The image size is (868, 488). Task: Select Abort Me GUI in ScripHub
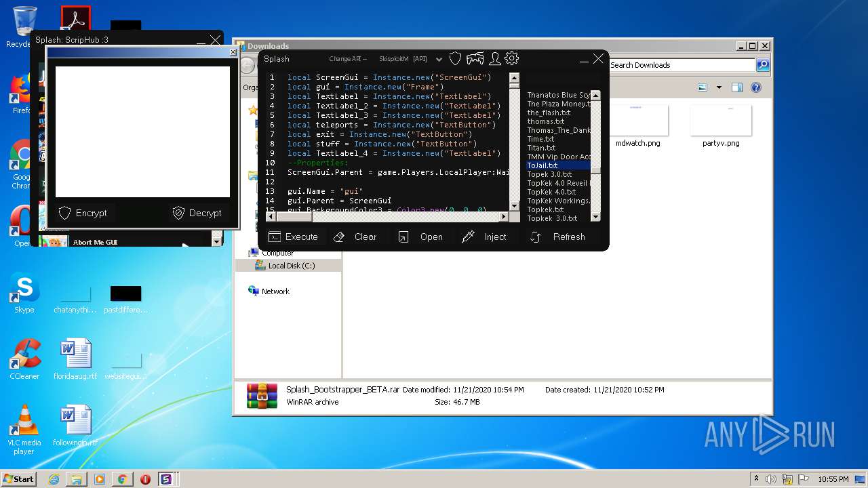(x=95, y=242)
